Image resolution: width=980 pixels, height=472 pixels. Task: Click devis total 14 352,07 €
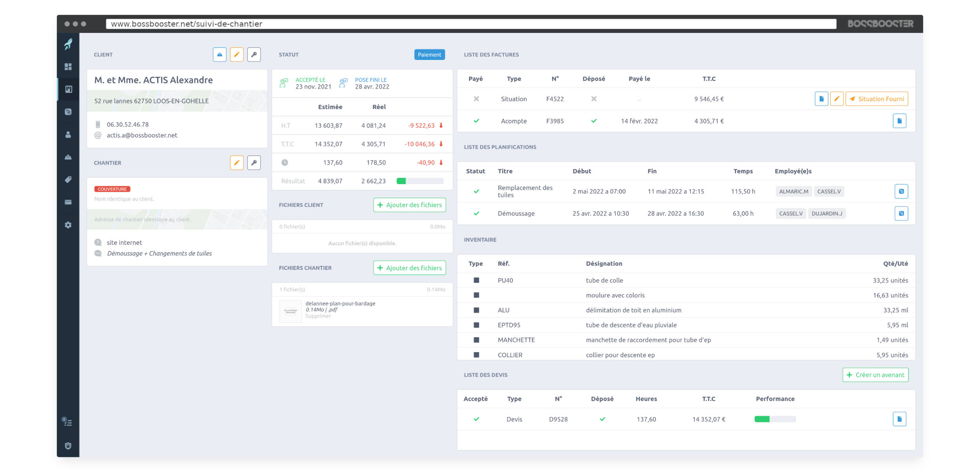tap(709, 419)
